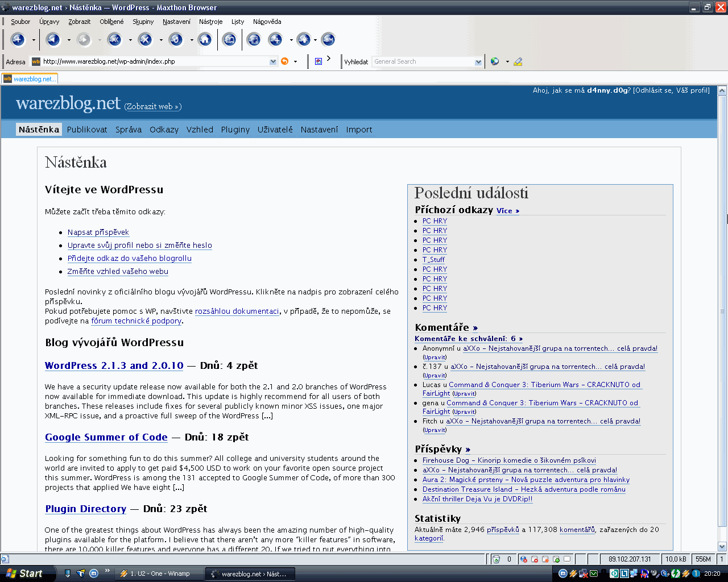This screenshot has height=582, width=728.
Task: Open search engine globe dropdown arrow
Action: (x=506, y=61)
